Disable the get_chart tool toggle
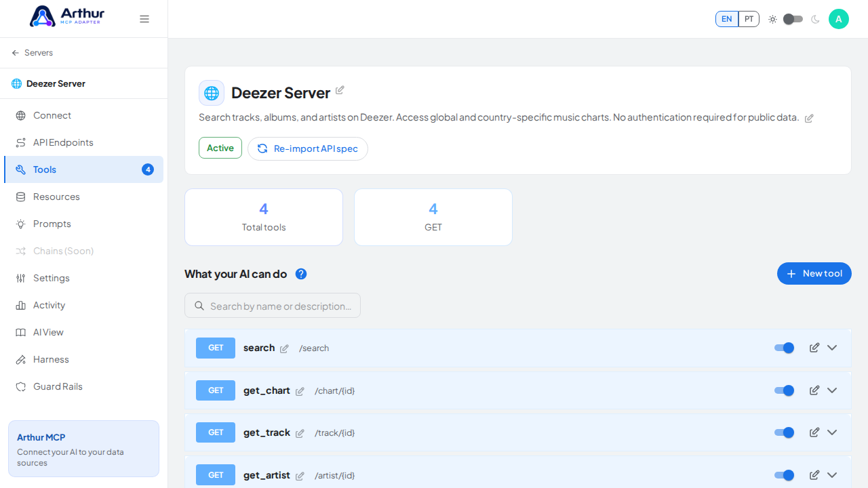The image size is (868, 488). [x=785, y=390]
